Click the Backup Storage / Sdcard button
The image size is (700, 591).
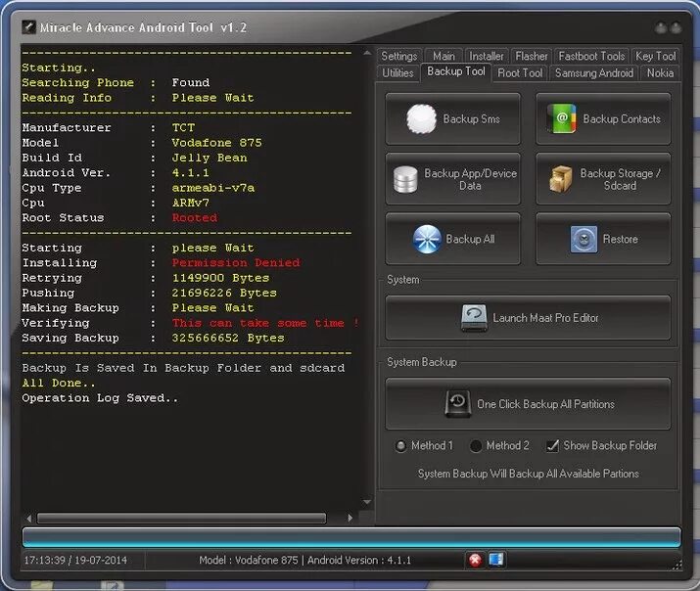click(603, 179)
